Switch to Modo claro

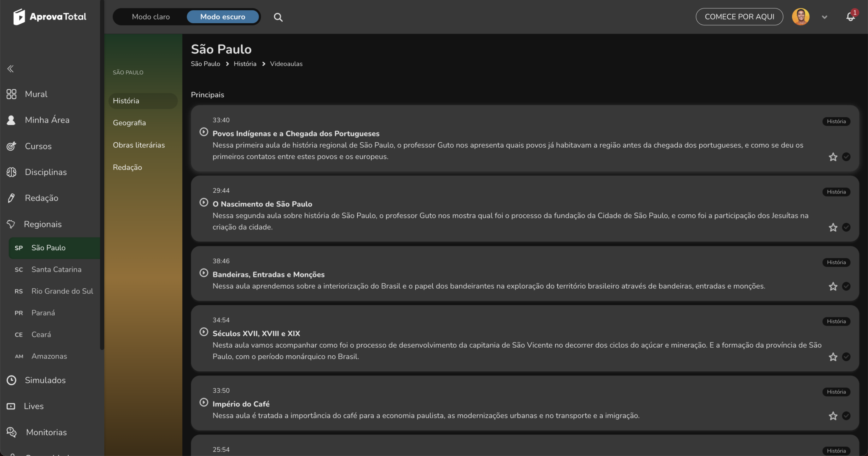click(151, 17)
